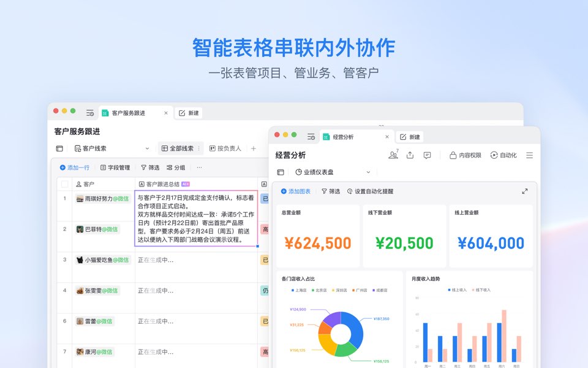The image size is (588, 368).
Task: Switch to the 新建 tab
Action: [x=189, y=113]
